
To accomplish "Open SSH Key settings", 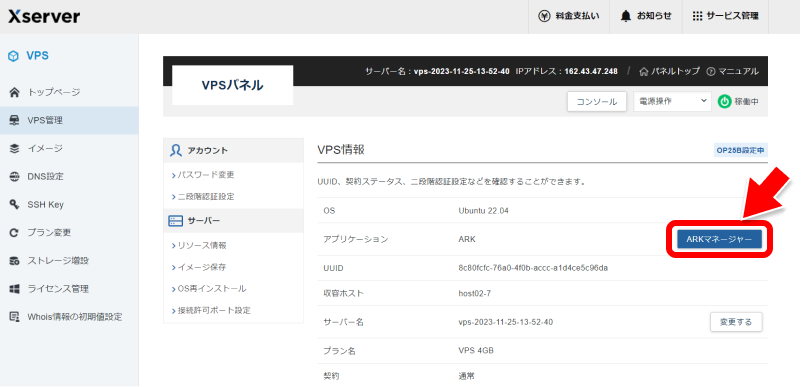I will click(x=69, y=204).
